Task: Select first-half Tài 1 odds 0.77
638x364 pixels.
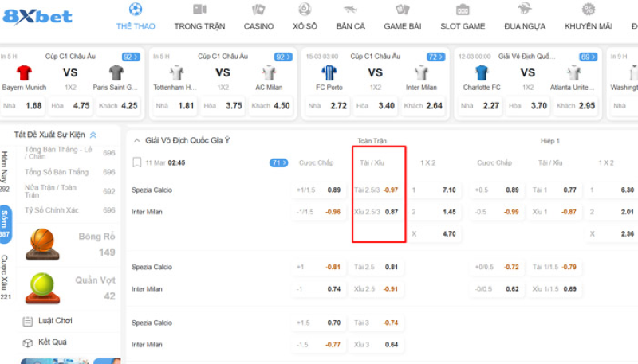Action: (x=554, y=190)
